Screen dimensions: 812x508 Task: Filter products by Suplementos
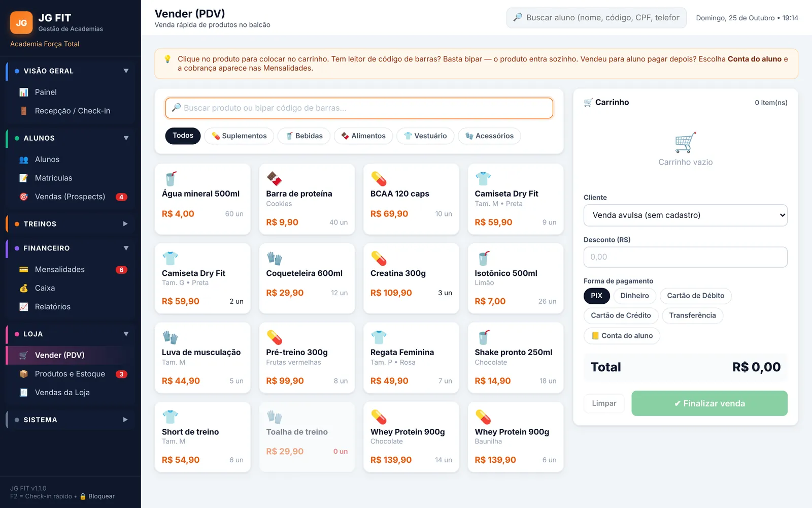click(239, 136)
